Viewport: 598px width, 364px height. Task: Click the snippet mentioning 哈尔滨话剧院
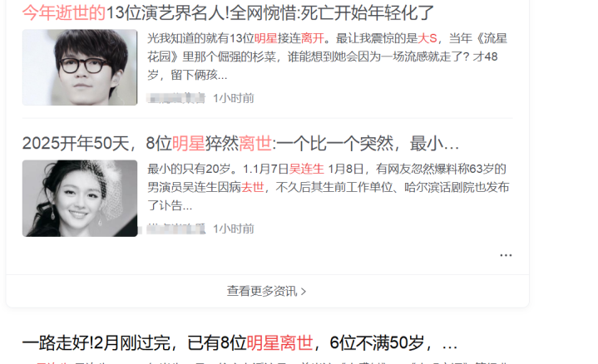click(328, 187)
